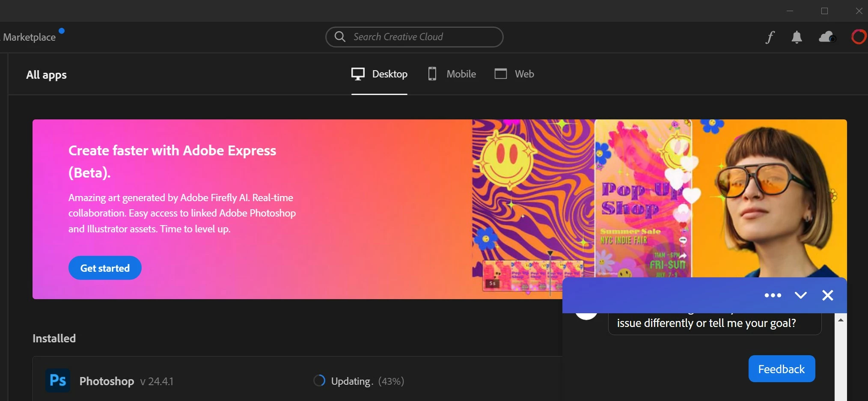Click the Installed section heading
The image size is (868, 401).
pyautogui.click(x=54, y=338)
